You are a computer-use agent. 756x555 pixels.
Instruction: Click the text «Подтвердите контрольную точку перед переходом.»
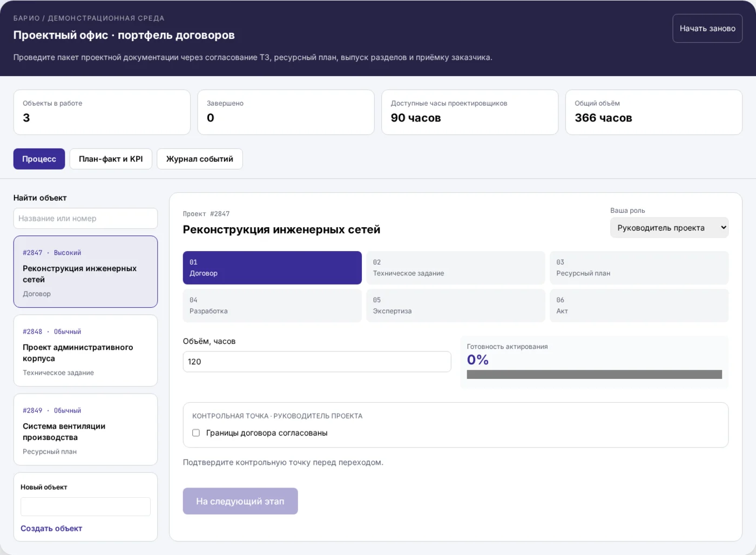(x=283, y=462)
